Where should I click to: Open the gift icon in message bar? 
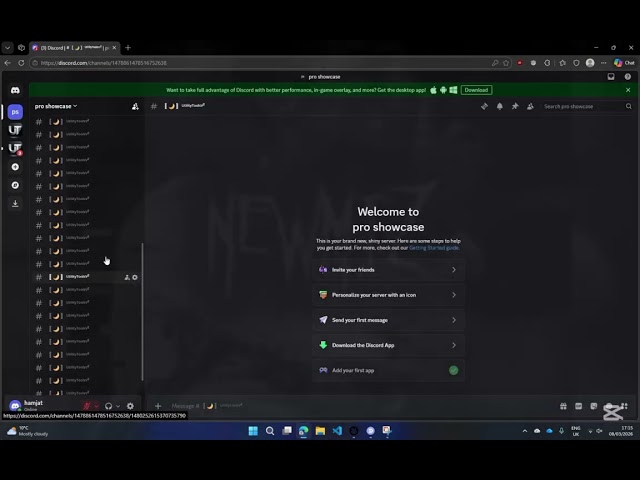[563, 406]
